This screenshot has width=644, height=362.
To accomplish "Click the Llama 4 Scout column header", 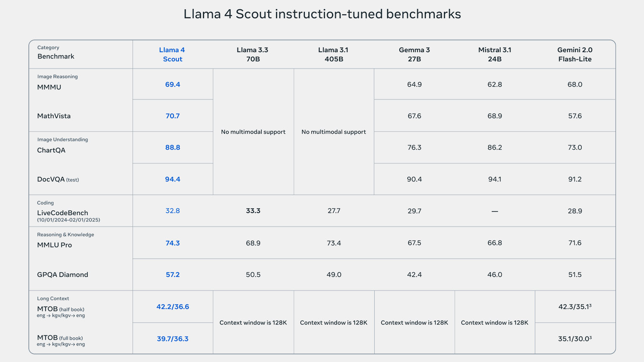I will (x=172, y=54).
